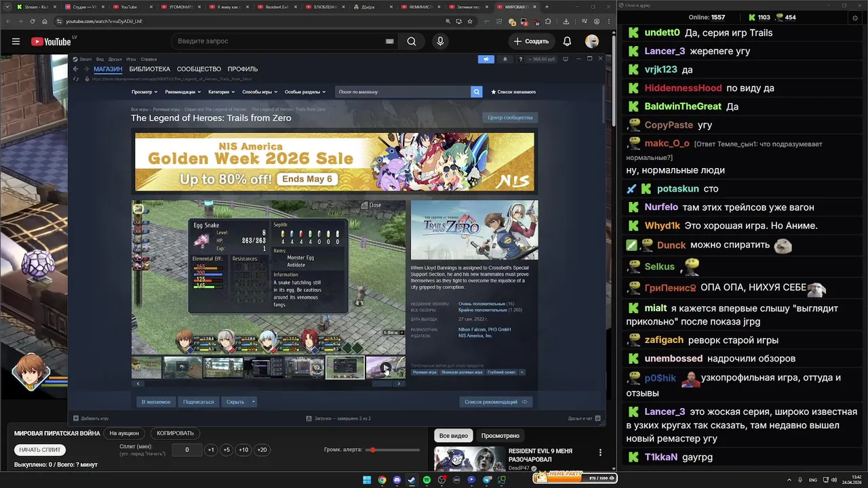Viewport: 868px width, 488px height.
Task: Expand more tags with plus button
Action: point(521,372)
